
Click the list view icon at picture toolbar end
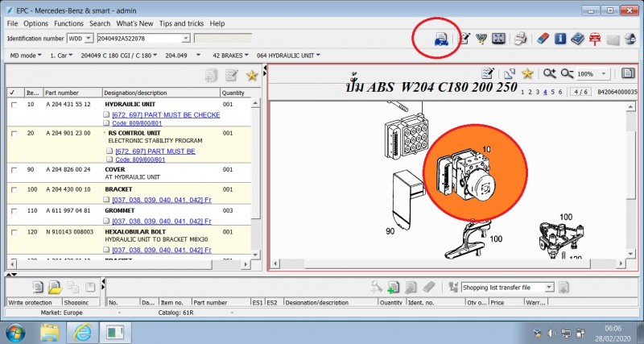pyautogui.click(x=628, y=73)
